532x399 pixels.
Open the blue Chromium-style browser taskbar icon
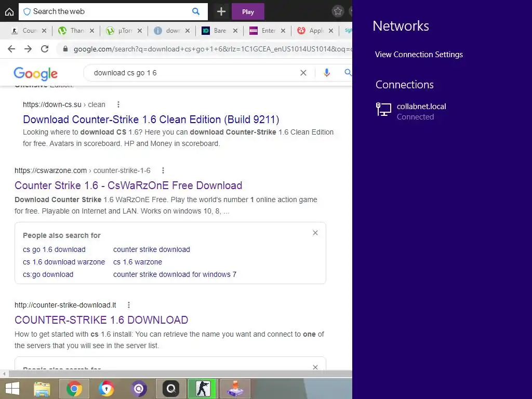click(107, 389)
